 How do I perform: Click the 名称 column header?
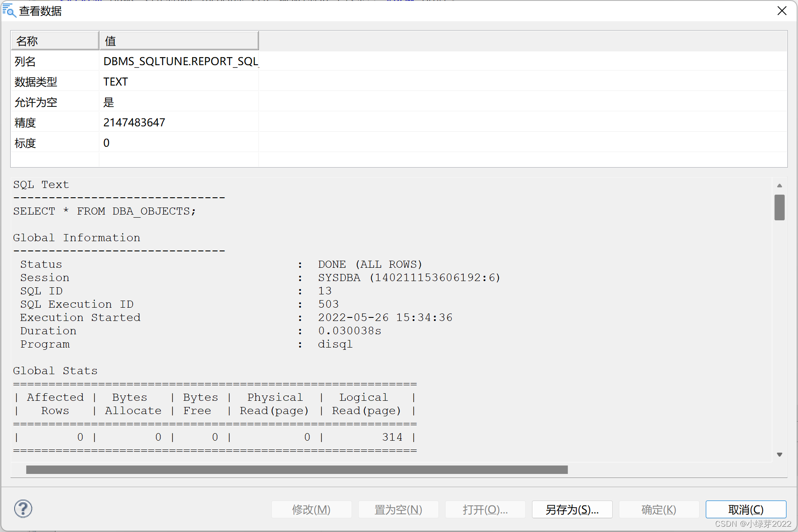(x=55, y=40)
